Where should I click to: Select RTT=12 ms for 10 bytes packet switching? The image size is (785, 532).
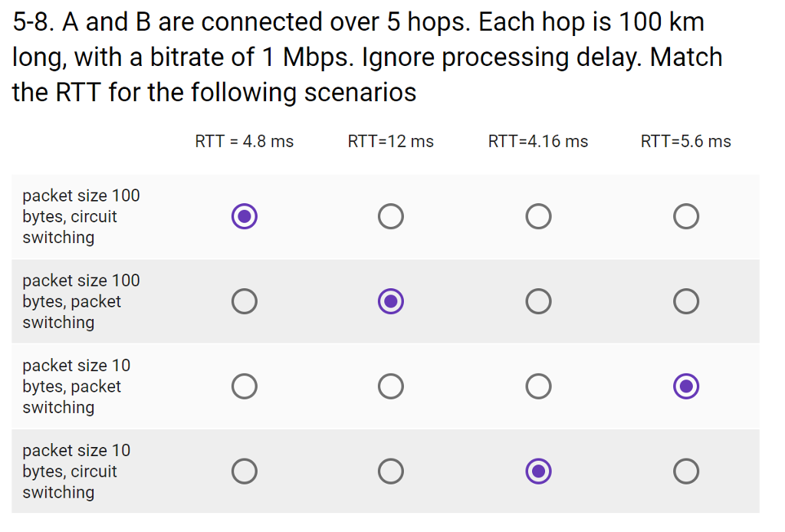[391, 386]
